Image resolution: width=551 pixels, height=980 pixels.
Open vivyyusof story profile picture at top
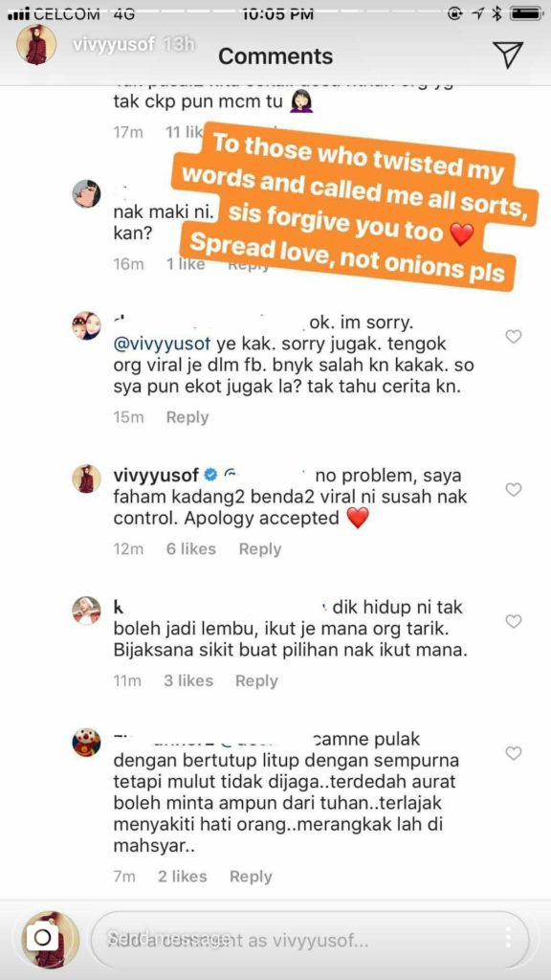(35, 46)
